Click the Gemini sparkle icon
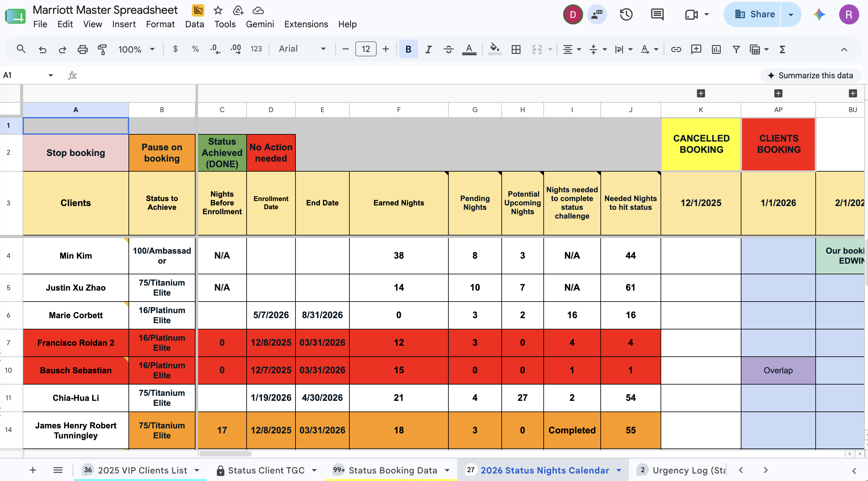Screen dimensions: 868x481 pyautogui.click(x=819, y=14)
